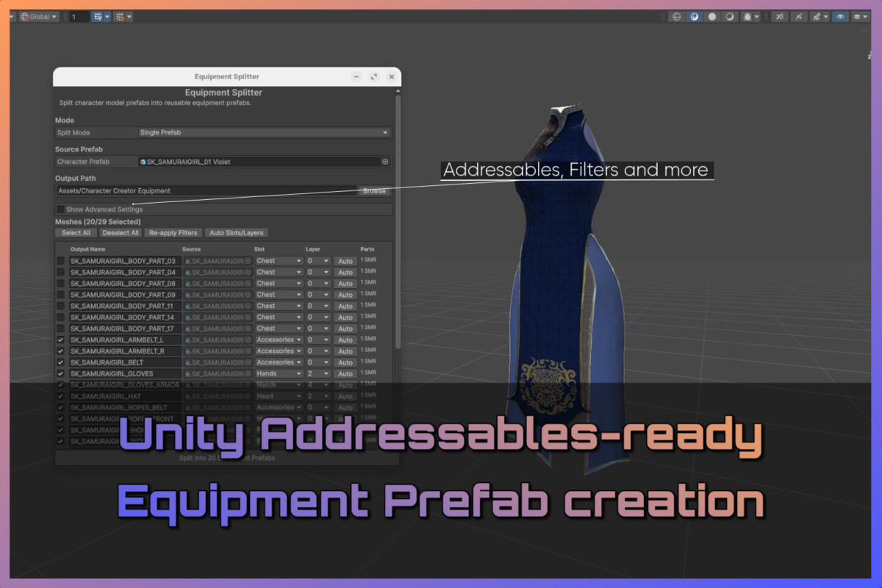Screen dimensions: 882x588
Task: Open Layer dropdown for BODY_PART_04
Action: tap(318, 272)
